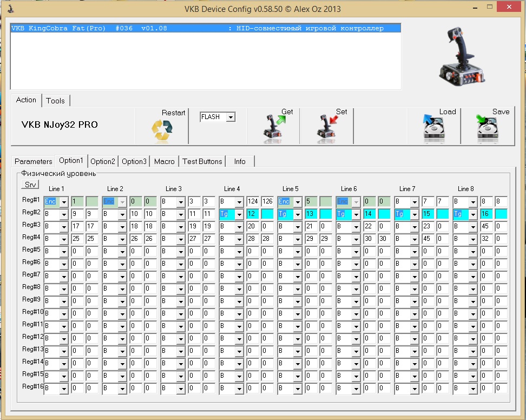The width and height of the screenshot is (526, 420).
Task: Click the Reg#1 Line 4 field showing 124
Action: 253,201
